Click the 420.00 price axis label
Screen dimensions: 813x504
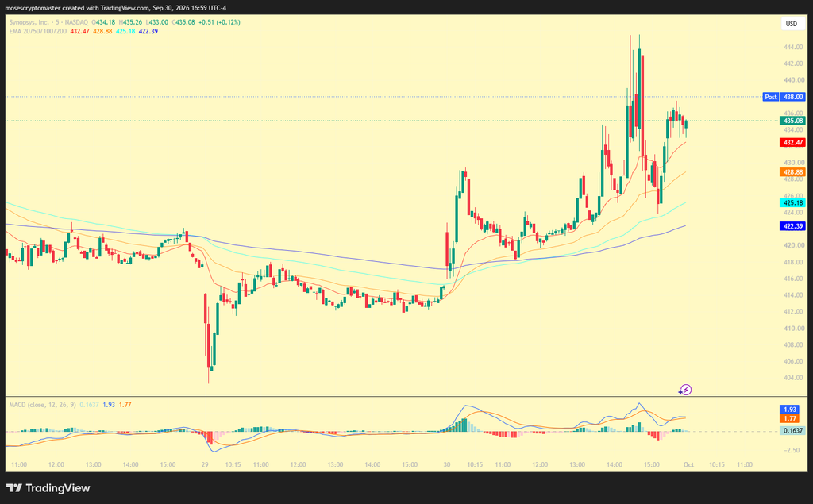pyautogui.click(x=794, y=245)
